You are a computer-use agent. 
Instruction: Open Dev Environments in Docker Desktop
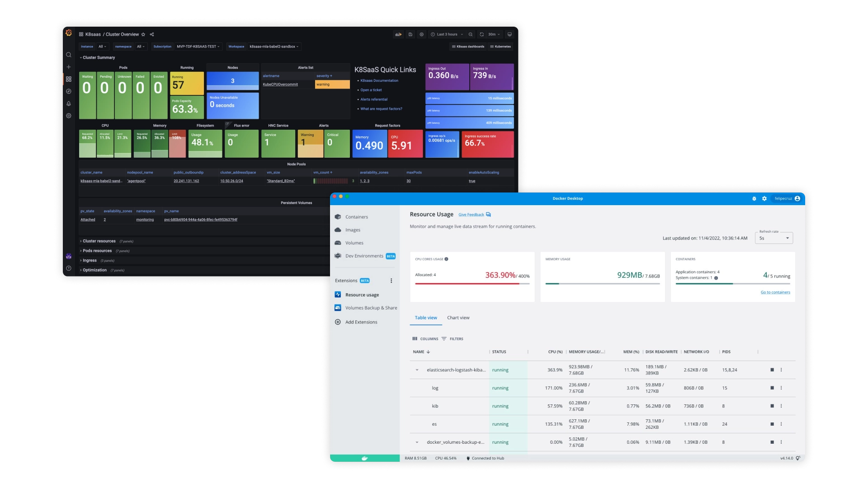[x=364, y=256]
